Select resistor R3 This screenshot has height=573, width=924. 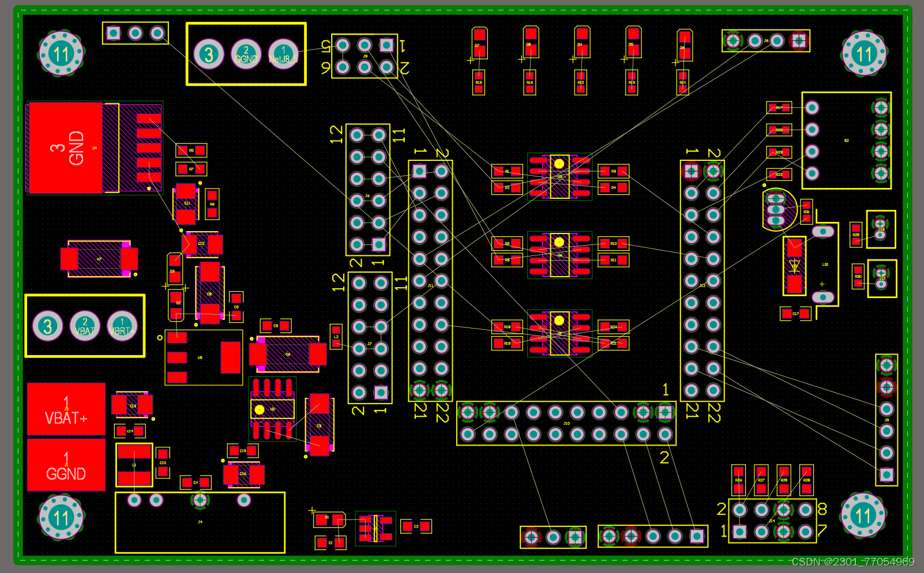613,171
